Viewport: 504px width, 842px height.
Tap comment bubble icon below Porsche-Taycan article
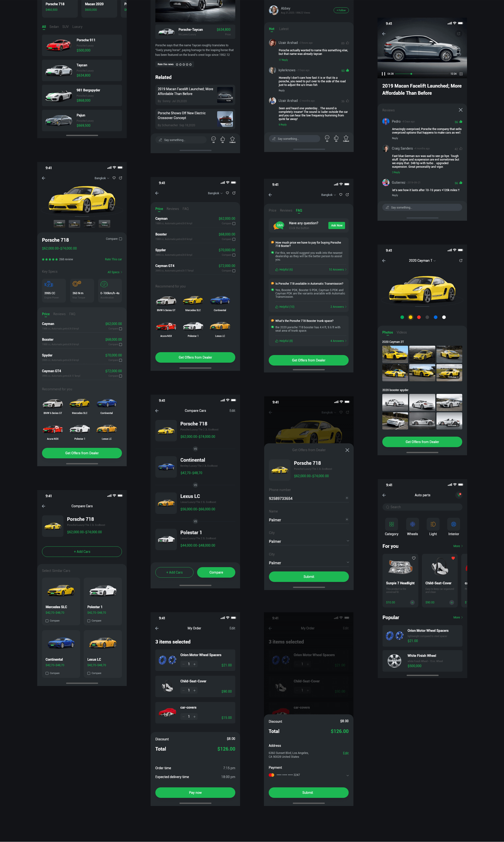coord(213,139)
